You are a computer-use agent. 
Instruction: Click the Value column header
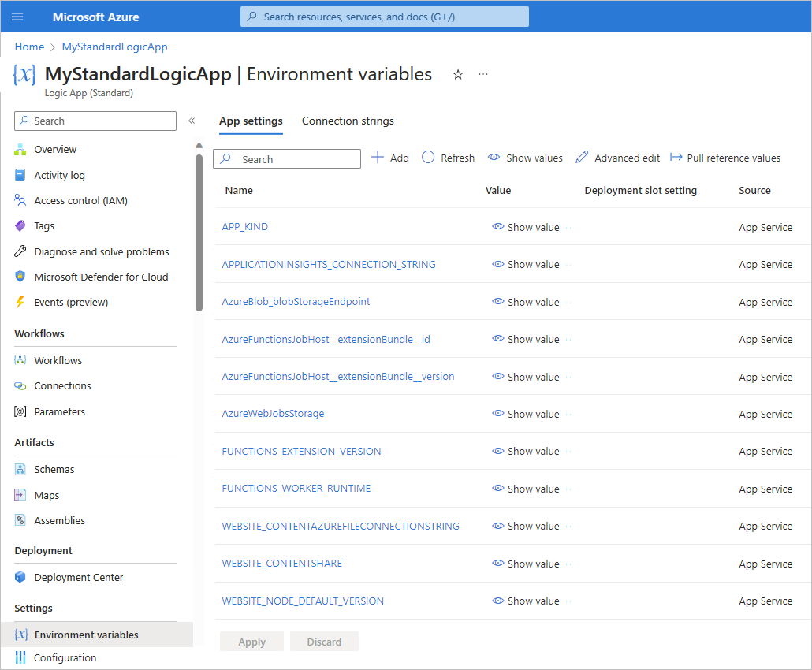(x=498, y=191)
